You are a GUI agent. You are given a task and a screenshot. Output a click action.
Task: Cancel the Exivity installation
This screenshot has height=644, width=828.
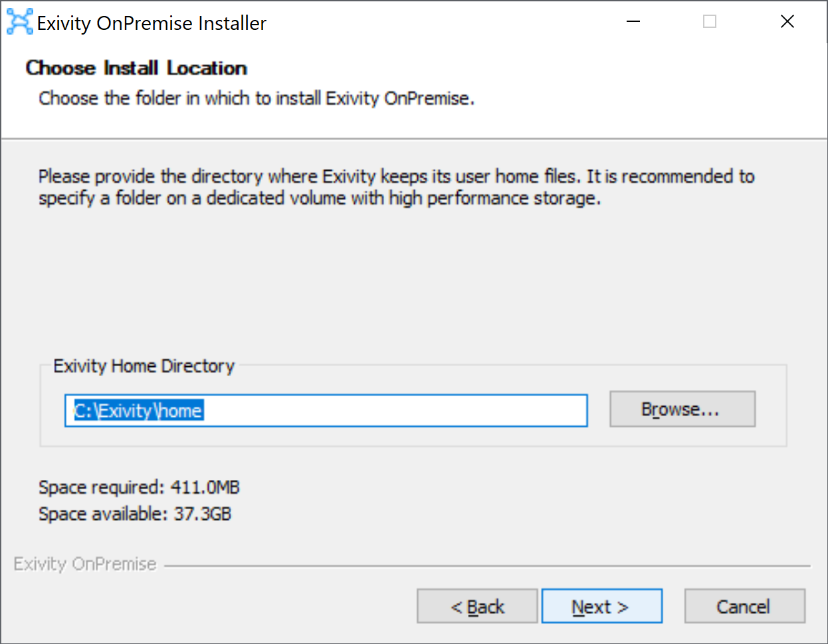coord(744,606)
